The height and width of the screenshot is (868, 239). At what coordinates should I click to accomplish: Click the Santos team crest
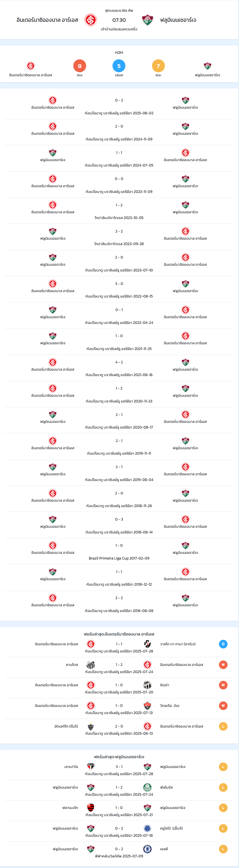pyautogui.click(x=90, y=665)
